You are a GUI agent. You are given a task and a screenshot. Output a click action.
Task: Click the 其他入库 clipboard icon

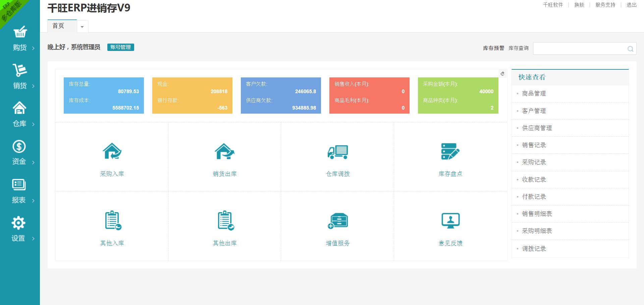click(113, 221)
